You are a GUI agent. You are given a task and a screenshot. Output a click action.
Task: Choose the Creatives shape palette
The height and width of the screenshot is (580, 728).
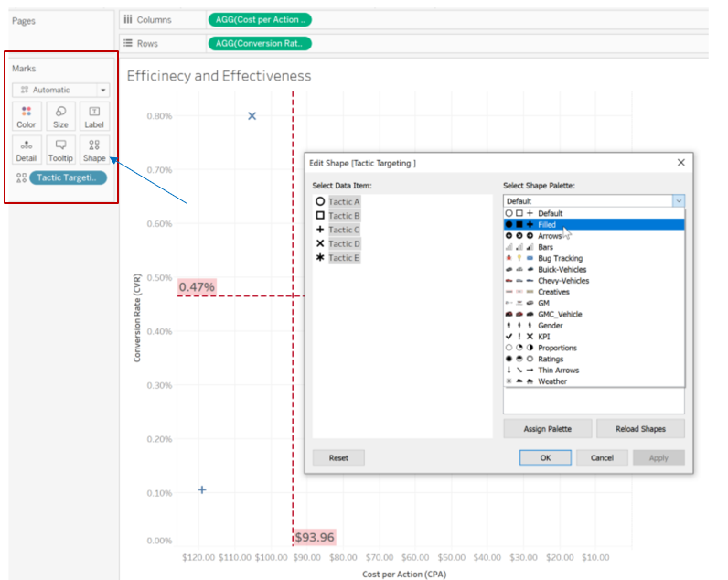594,292
